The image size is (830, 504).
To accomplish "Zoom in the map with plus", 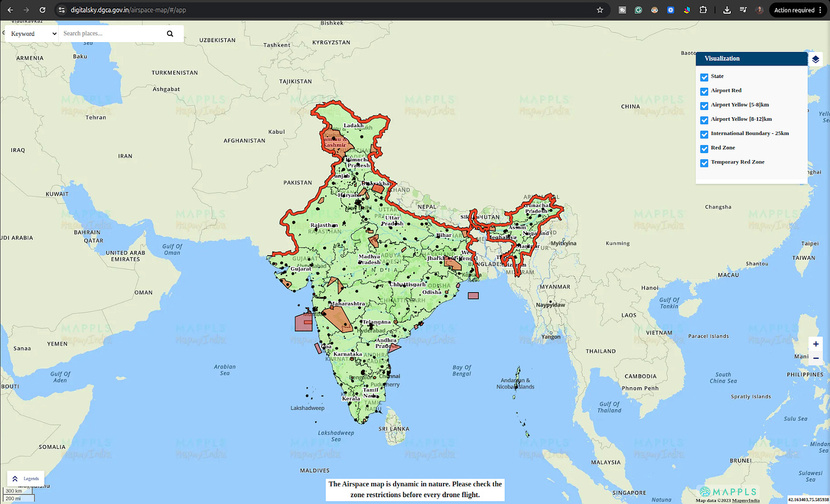I will coord(816,344).
